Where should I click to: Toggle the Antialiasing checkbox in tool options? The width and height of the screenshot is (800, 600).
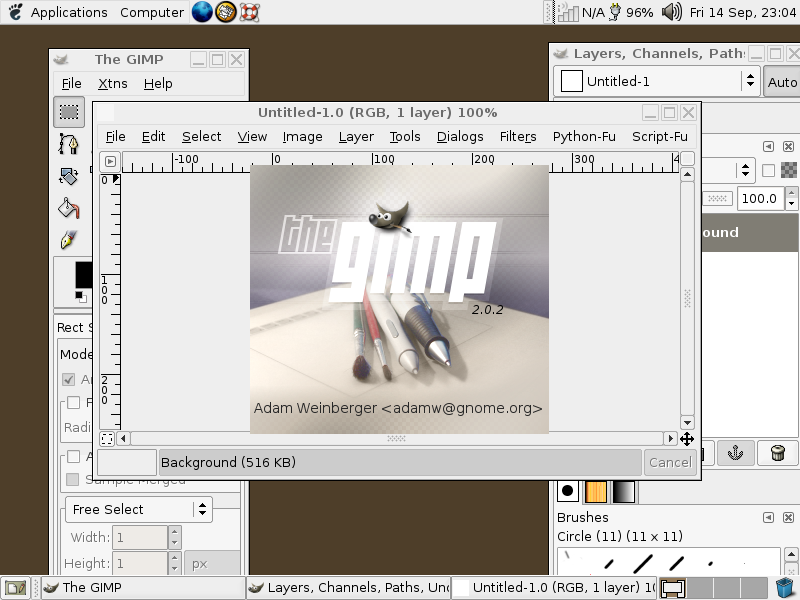(68, 379)
